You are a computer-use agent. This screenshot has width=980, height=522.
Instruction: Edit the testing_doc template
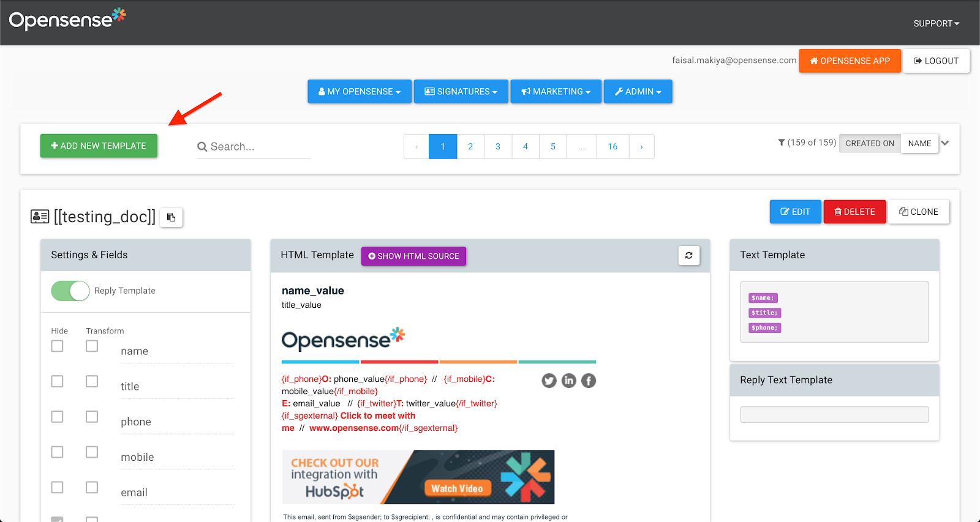click(796, 212)
